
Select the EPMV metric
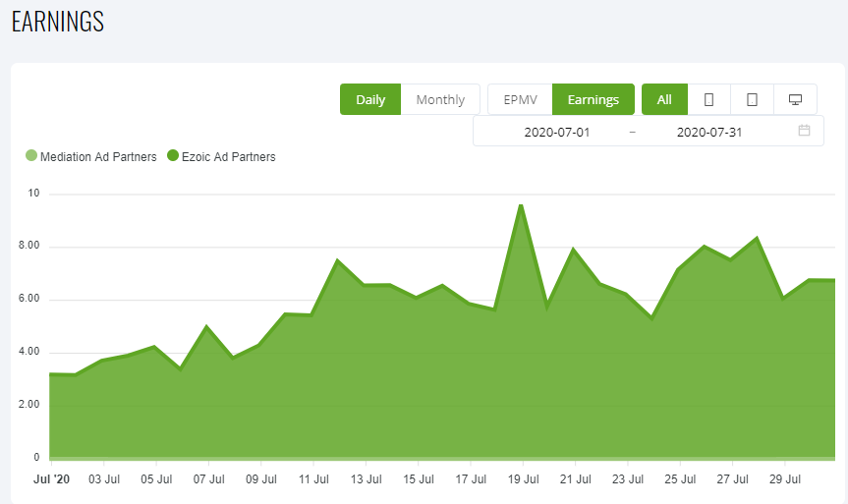coord(520,99)
